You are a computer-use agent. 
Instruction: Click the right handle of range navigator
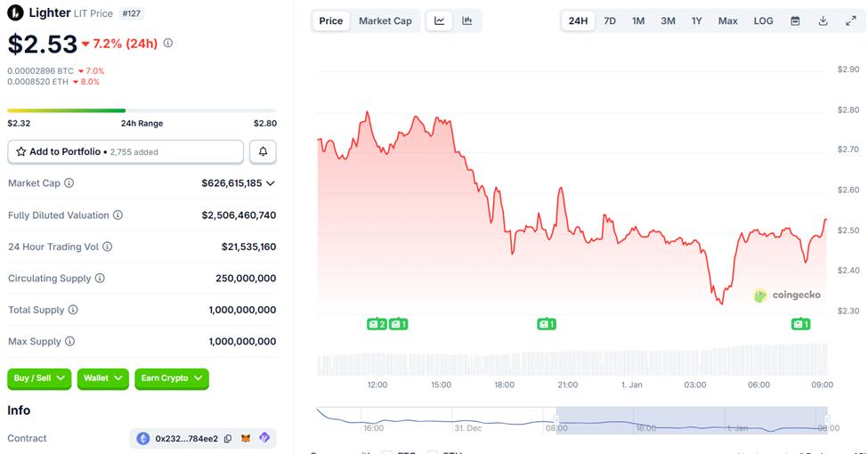828,420
